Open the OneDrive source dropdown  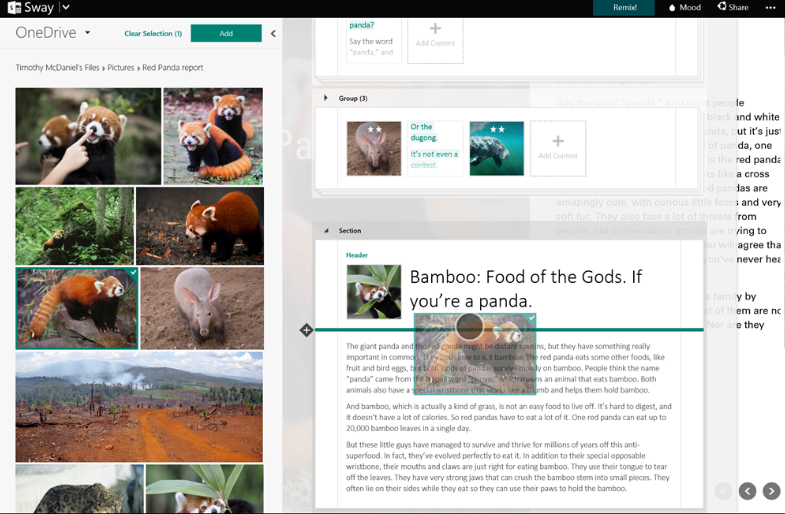pyautogui.click(x=87, y=33)
